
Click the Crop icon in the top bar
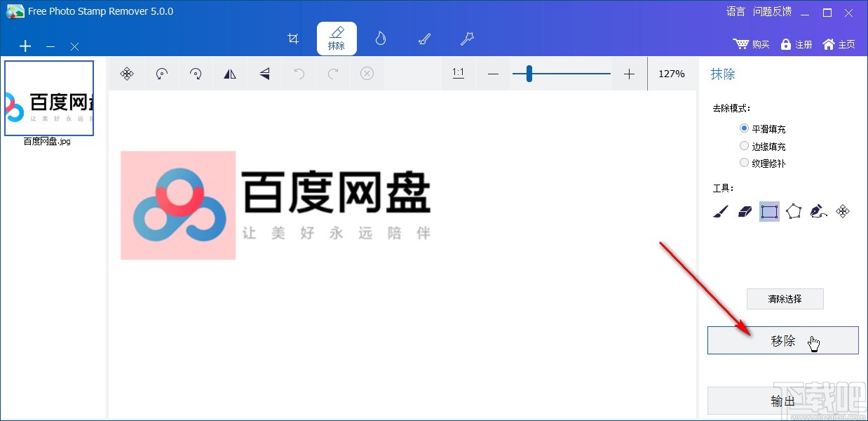click(x=293, y=39)
